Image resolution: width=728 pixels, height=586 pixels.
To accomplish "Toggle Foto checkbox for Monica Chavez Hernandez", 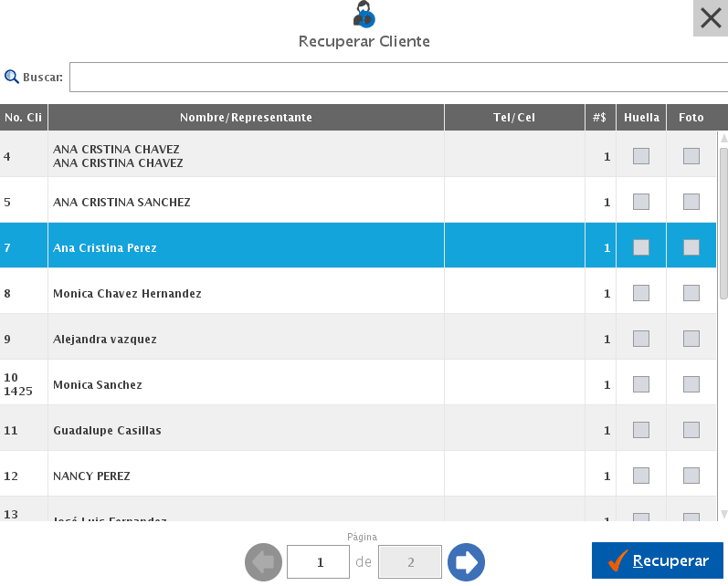I will [x=691, y=293].
